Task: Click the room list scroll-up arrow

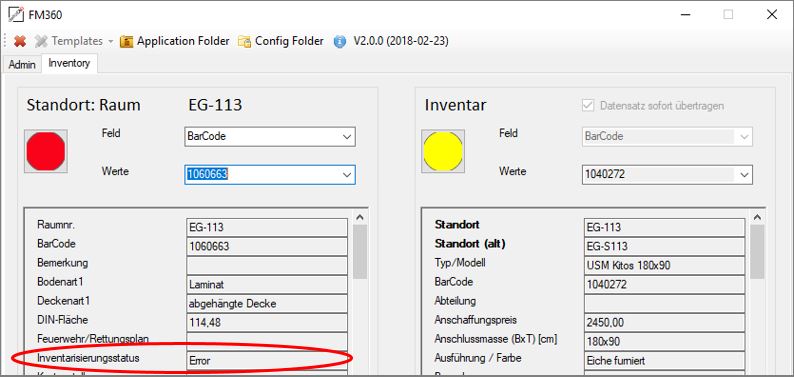Action: coord(360,217)
